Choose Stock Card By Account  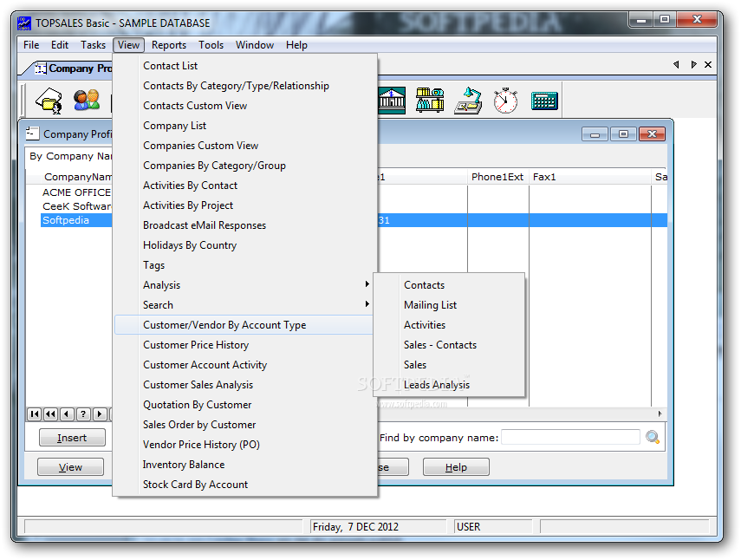point(244,485)
